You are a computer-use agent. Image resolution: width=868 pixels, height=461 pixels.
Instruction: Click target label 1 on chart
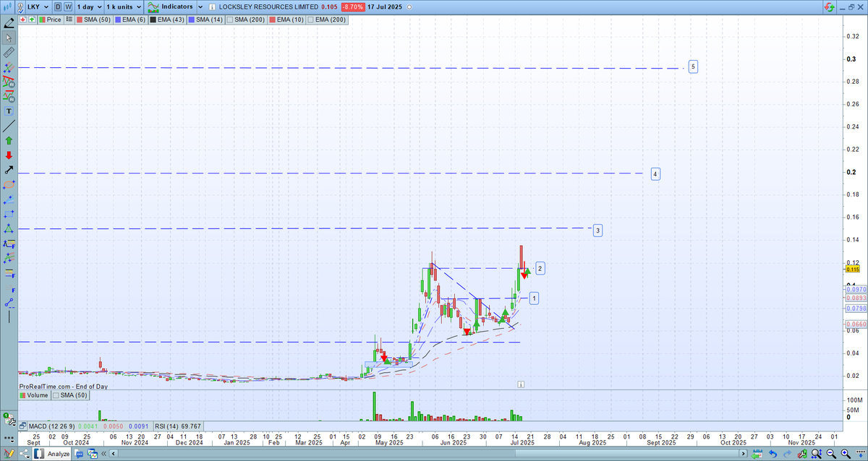(533, 298)
